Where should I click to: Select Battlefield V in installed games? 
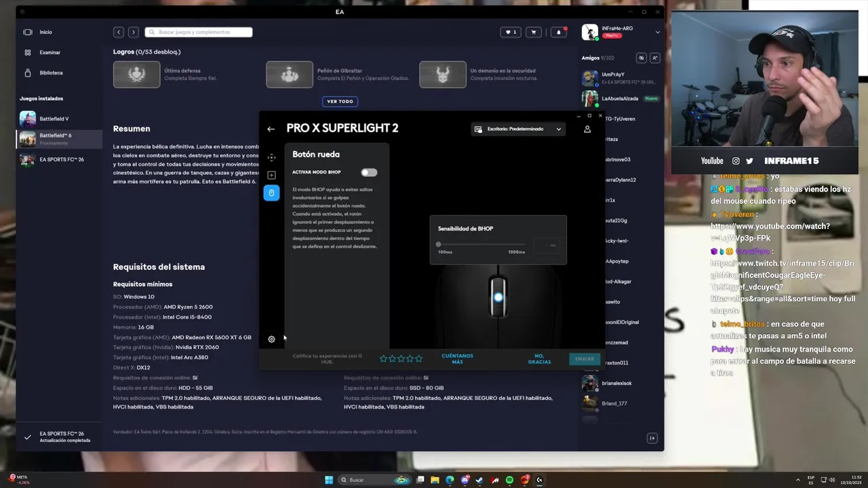click(x=59, y=119)
